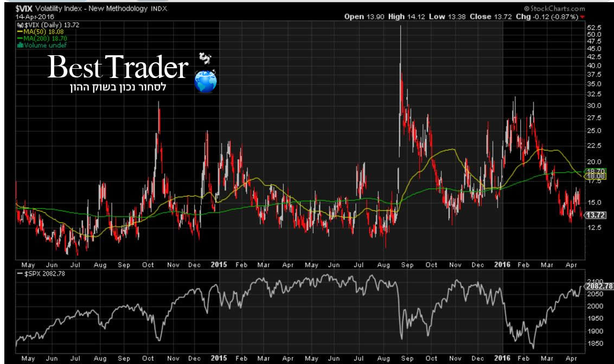The width and height of the screenshot is (614, 364).
Task: Select the green MA(200) legend line marker
Action: point(20,38)
